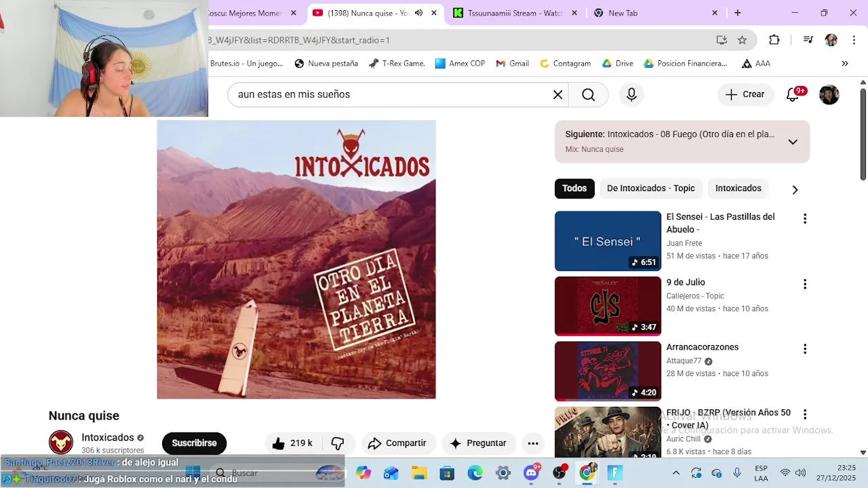Open the Intoxicados channel avatar
Screen dimensions: 868x488
pyautogui.click(x=61, y=443)
